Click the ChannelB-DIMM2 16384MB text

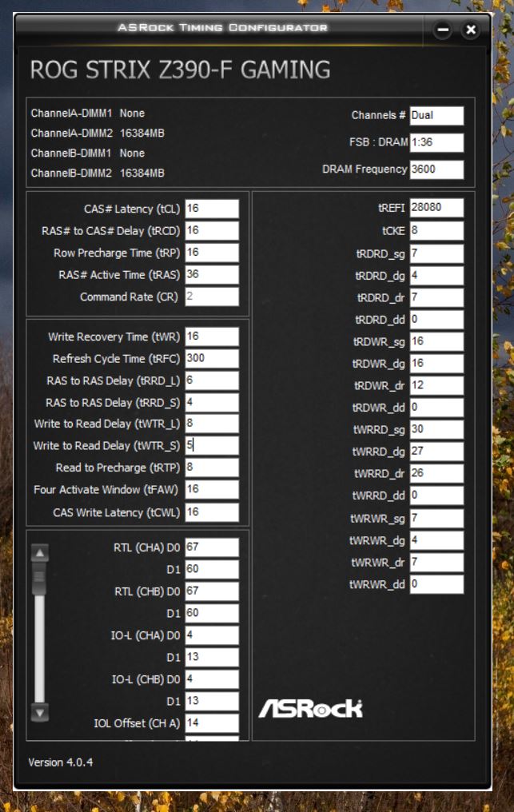click(98, 173)
